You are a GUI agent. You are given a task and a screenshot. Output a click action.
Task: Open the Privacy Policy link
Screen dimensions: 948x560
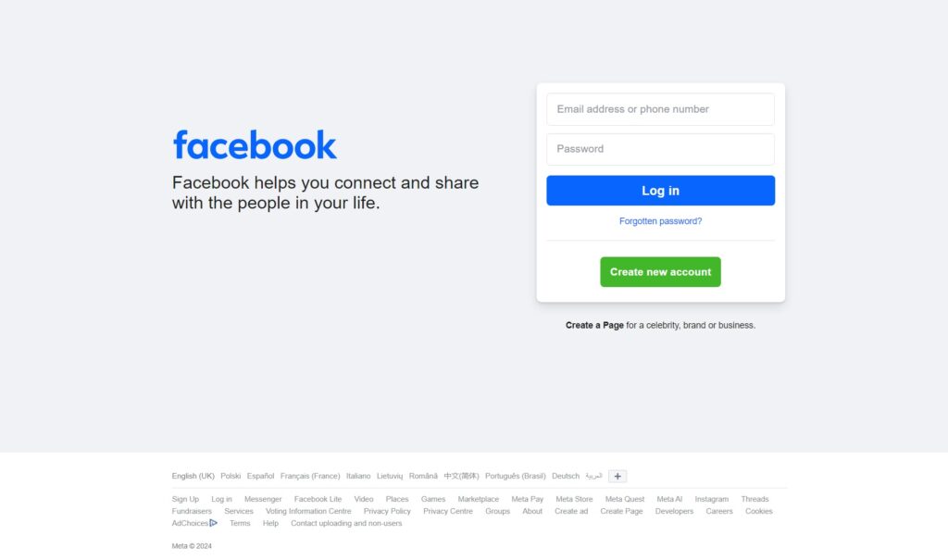387,511
